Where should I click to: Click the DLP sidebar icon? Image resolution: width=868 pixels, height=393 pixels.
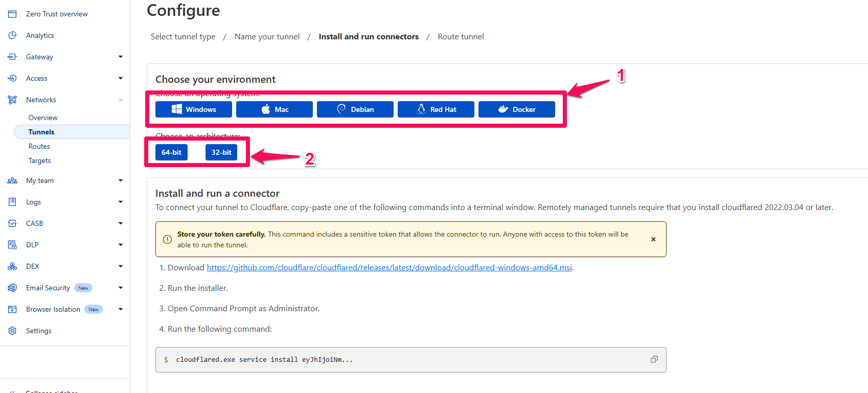(12, 245)
